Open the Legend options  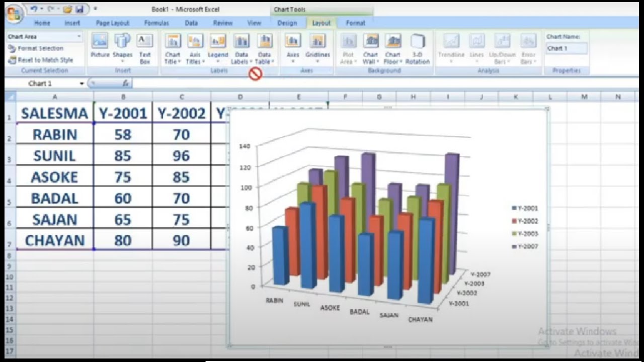click(218, 49)
